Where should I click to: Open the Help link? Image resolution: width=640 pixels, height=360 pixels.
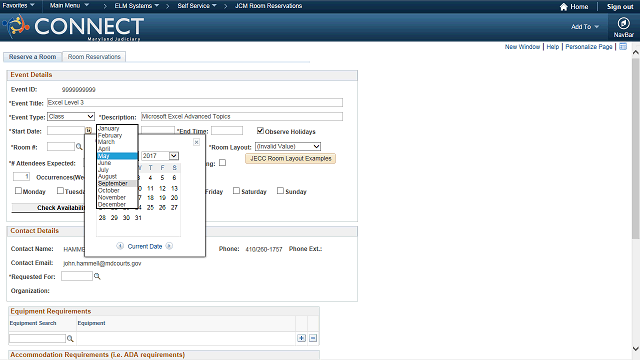coord(553,47)
